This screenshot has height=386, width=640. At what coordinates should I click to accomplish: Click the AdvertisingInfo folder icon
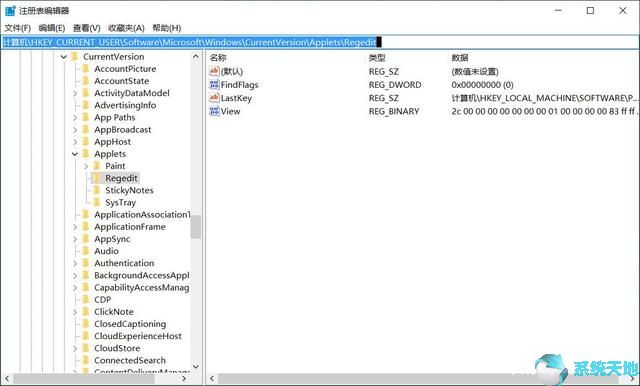coord(86,105)
